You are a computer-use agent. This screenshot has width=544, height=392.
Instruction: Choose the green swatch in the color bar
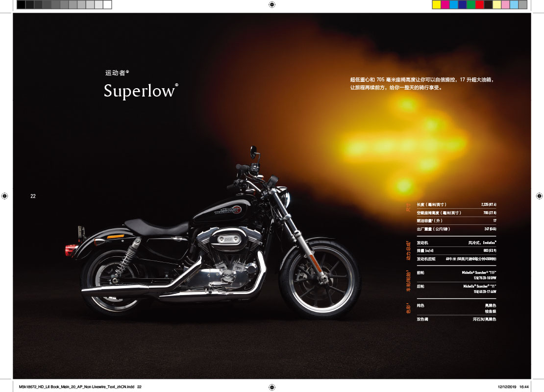click(471, 4)
